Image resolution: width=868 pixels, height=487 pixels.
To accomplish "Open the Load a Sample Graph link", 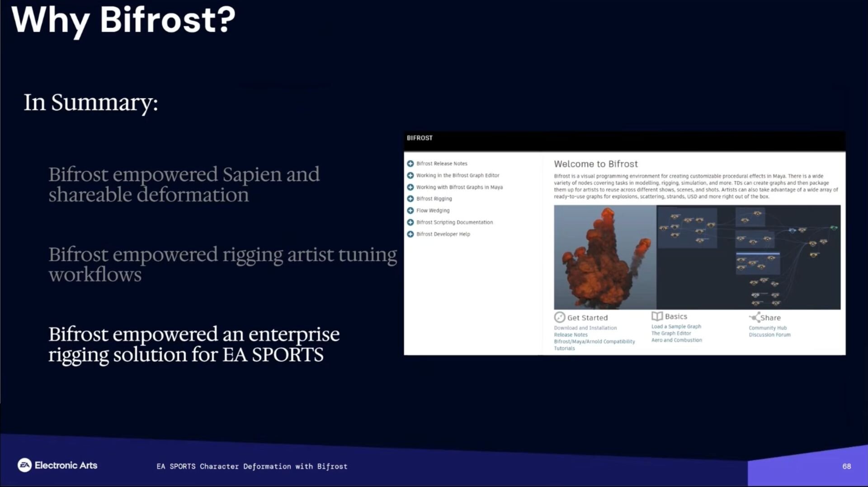I will pyautogui.click(x=676, y=327).
